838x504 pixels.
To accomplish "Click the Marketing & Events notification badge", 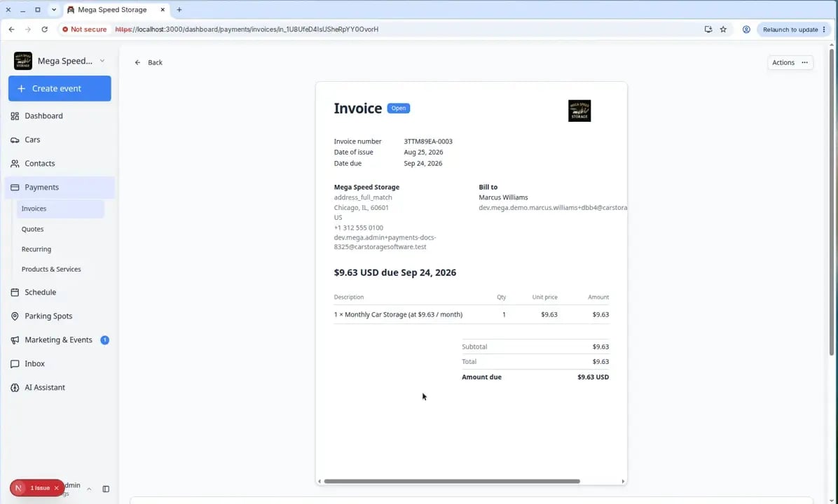I will (x=105, y=340).
